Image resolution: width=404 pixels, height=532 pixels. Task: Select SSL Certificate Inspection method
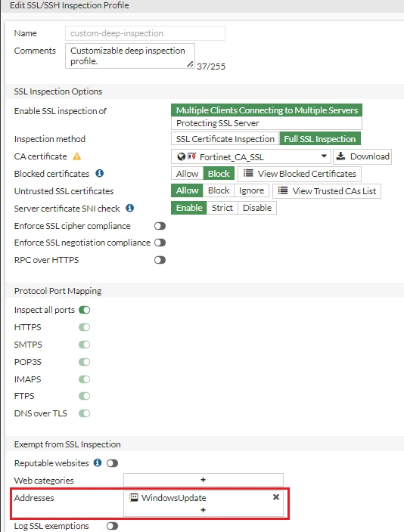[x=225, y=139]
